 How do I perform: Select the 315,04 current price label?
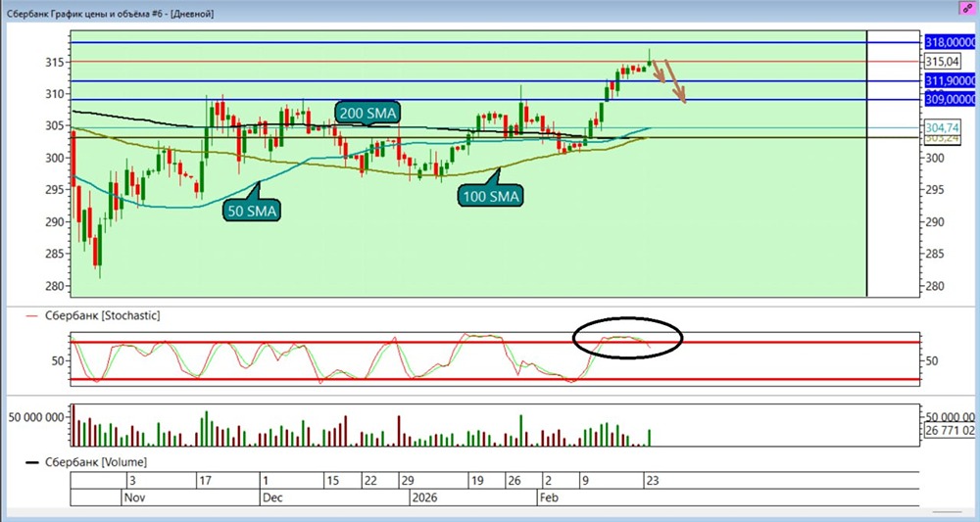[941, 61]
